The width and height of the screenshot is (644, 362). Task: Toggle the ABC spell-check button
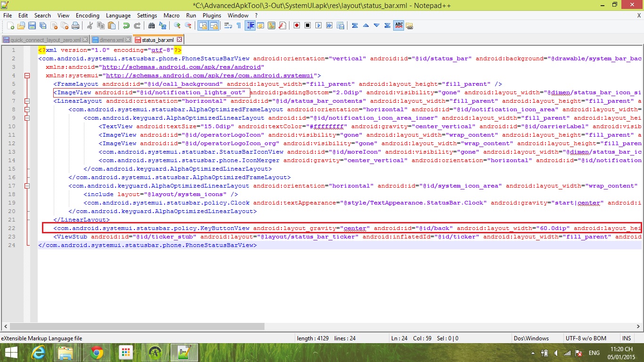pyautogui.click(x=398, y=25)
